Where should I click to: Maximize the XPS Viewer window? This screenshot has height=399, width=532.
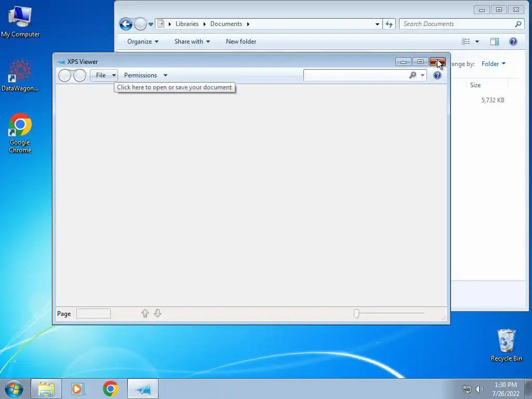point(420,62)
